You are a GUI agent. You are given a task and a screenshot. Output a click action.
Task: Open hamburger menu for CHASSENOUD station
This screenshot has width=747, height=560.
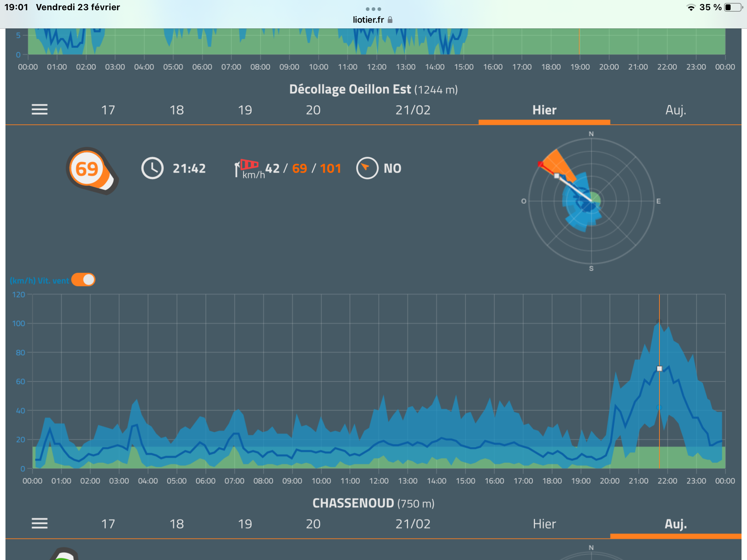[x=39, y=524]
